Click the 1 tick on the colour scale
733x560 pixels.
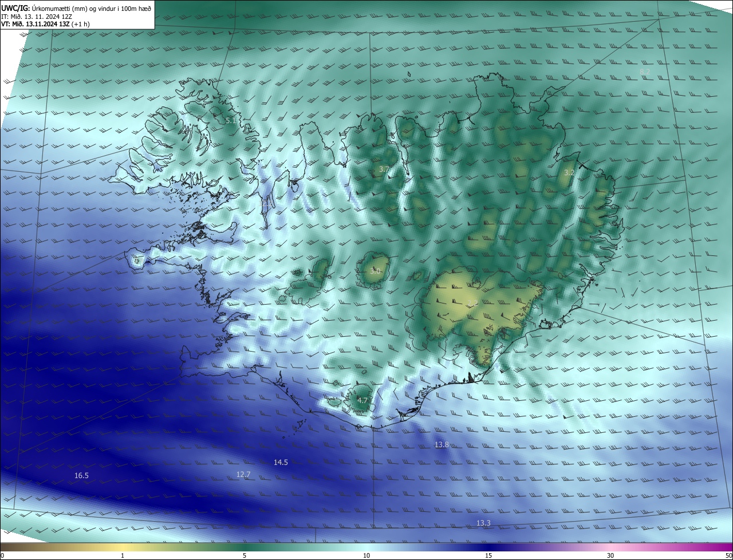coord(123,555)
